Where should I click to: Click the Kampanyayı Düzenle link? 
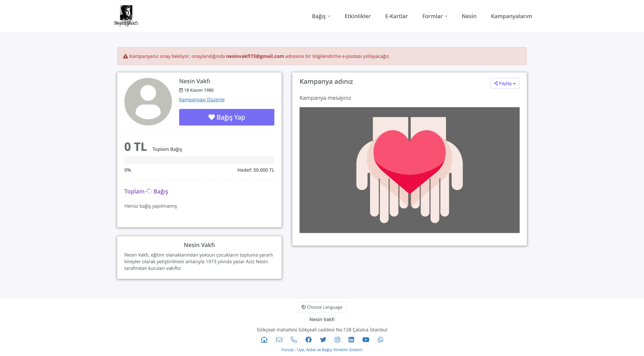pos(202,99)
